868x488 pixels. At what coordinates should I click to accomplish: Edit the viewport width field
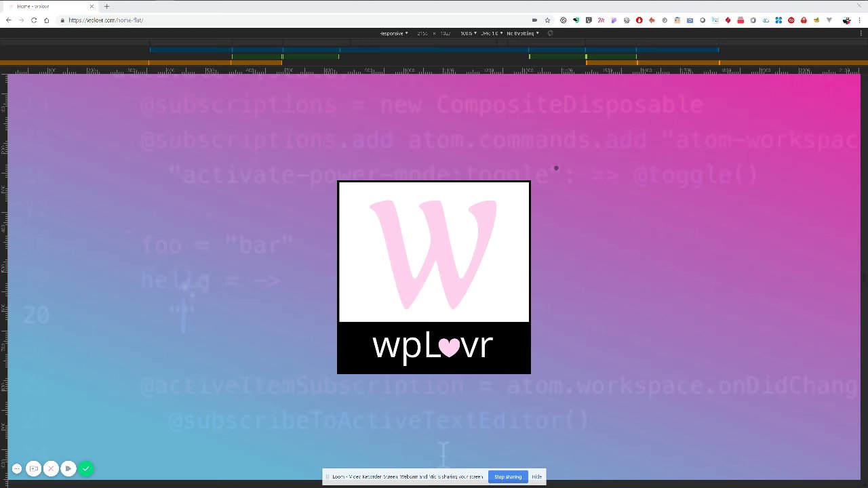[422, 33]
